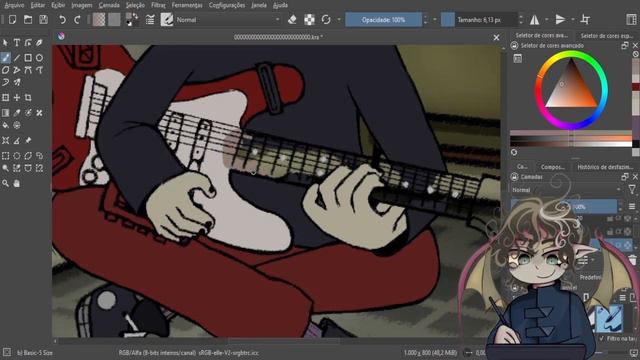Select the Line tool

click(x=17, y=58)
